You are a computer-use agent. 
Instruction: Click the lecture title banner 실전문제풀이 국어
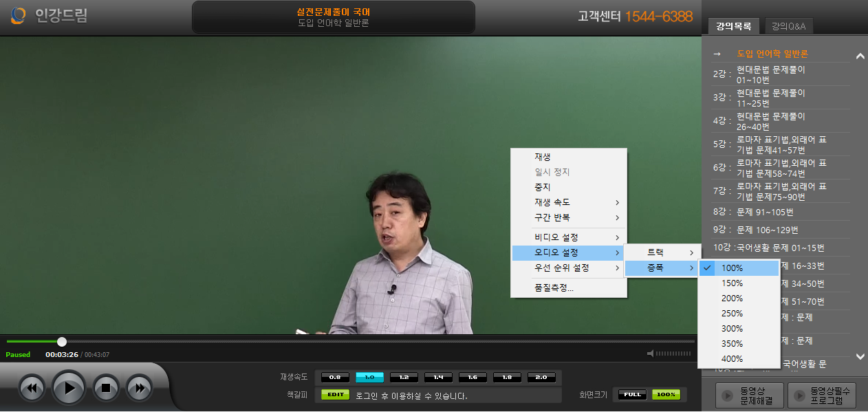pos(334,17)
